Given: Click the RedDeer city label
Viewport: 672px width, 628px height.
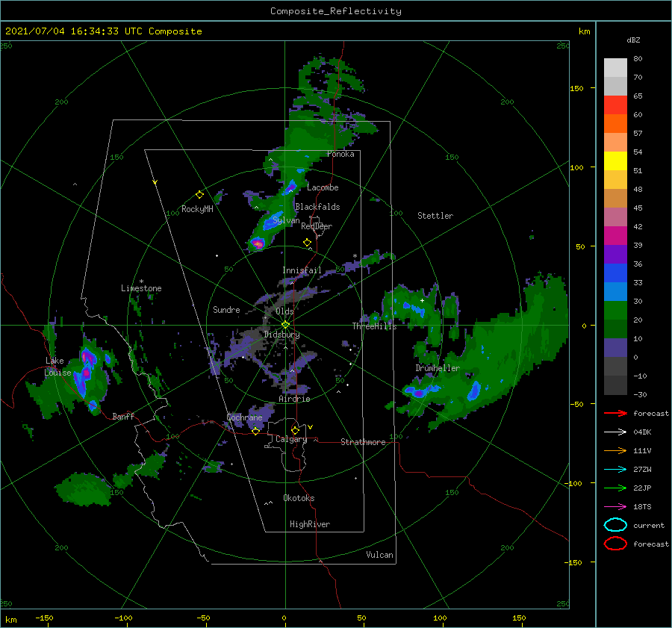Looking at the screenshot, I should coord(317,226).
